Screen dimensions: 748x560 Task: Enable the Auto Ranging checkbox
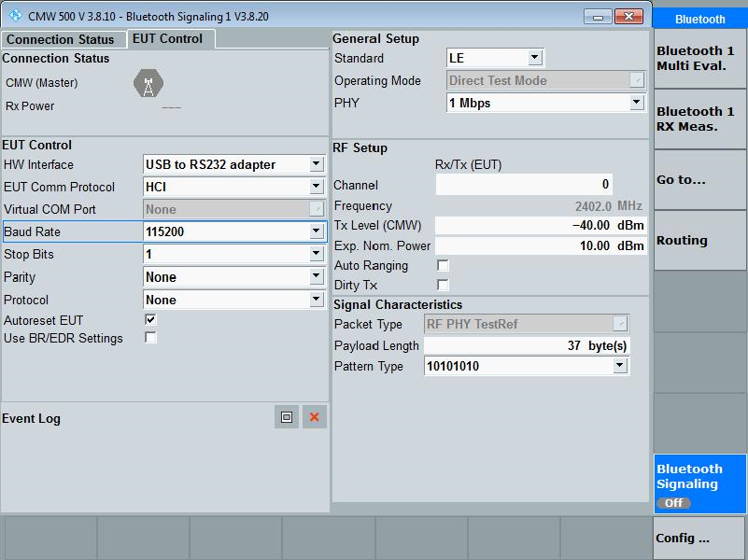point(443,265)
